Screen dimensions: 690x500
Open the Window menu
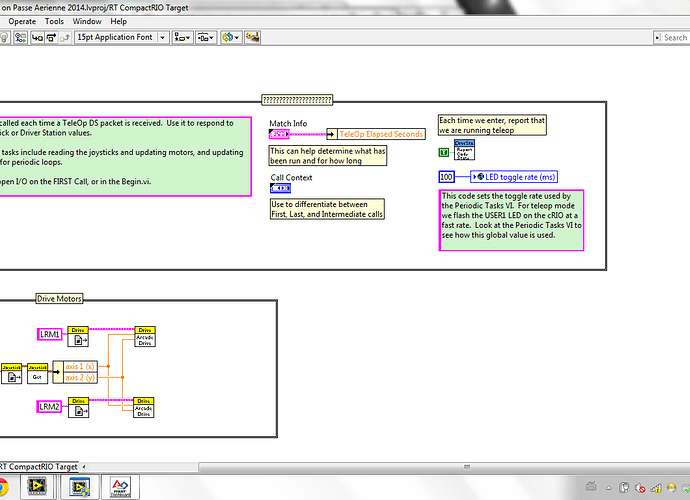(x=87, y=21)
